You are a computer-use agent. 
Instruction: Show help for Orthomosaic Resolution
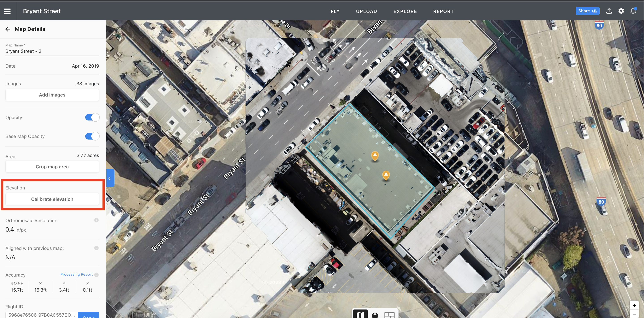(96, 220)
